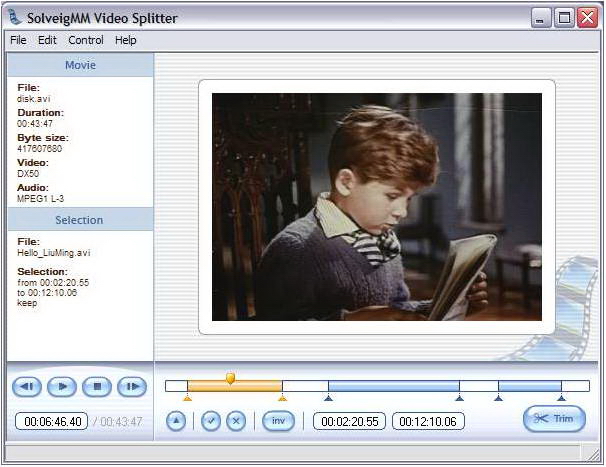Image resolution: width=606 pixels, height=467 pixels.
Task: Click the file name disk.avi
Action: pyautogui.click(x=34, y=99)
